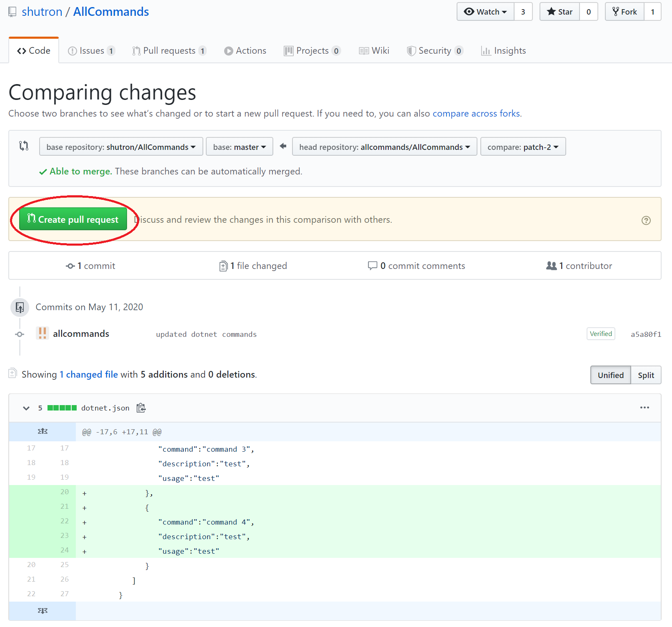672x627 pixels.
Task: Open the compare branch patch-2 dropdown
Action: tap(523, 147)
